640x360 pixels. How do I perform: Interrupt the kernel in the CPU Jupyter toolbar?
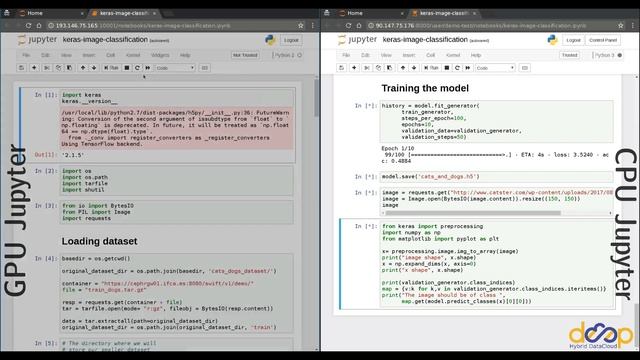point(447,68)
